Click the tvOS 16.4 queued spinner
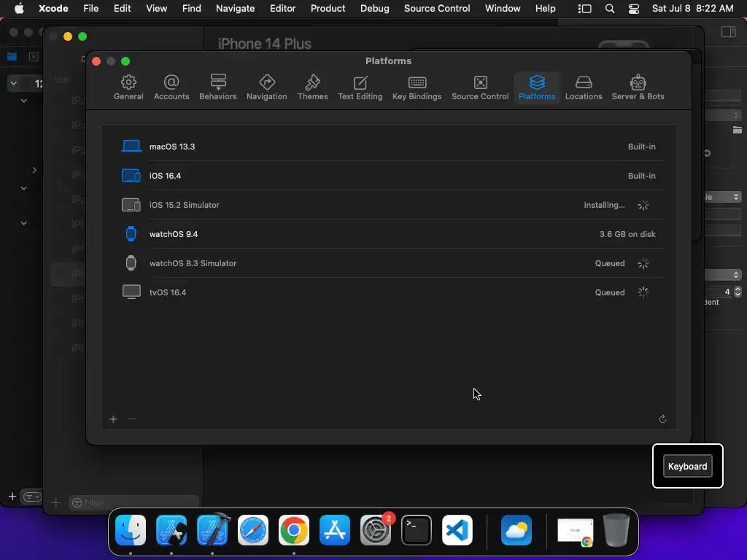Viewport: 747px width, 560px height. [643, 292]
